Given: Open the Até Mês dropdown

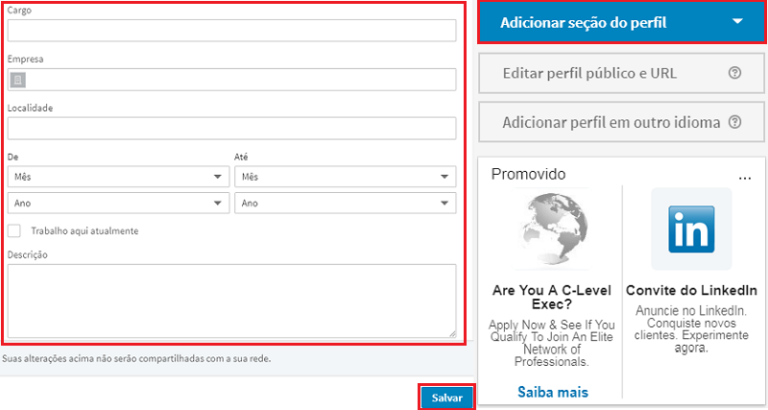Looking at the screenshot, I should click(345, 177).
